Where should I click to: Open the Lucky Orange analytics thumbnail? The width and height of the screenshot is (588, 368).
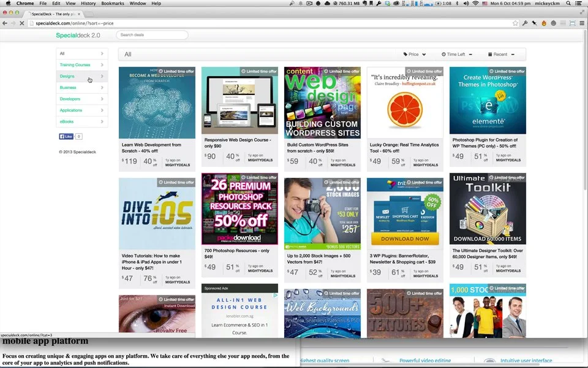click(x=405, y=103)
